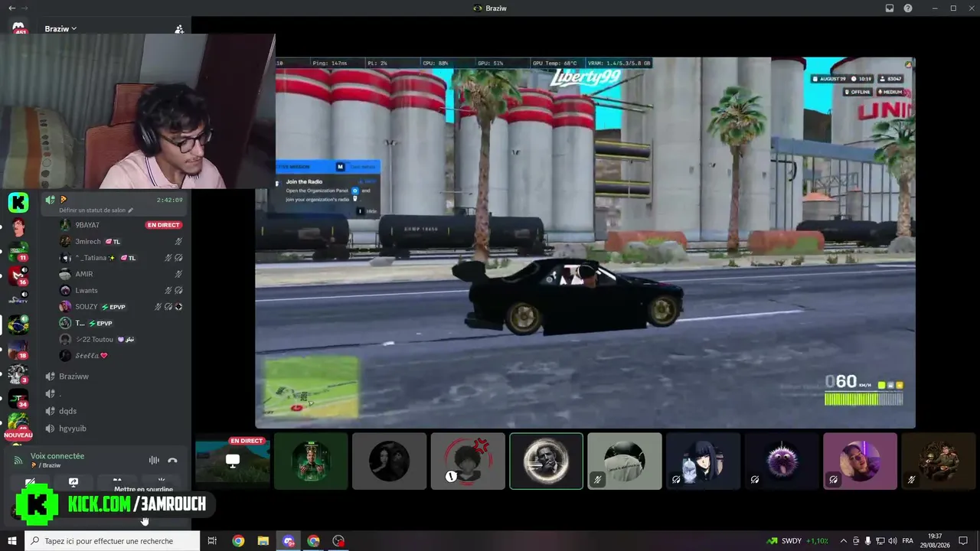Click the EN DIRECT stream thumbnail tile
Image resolution: width=980 pixels, height=551 pixels.
(x=233, y=461)
